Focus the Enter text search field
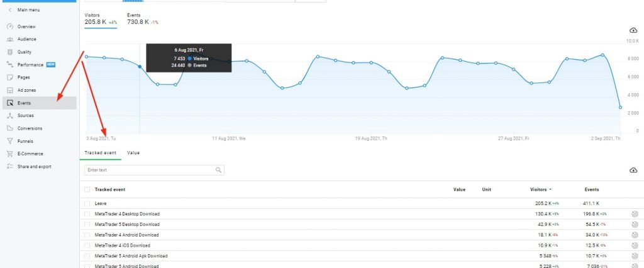 click(x=154, y=170)
